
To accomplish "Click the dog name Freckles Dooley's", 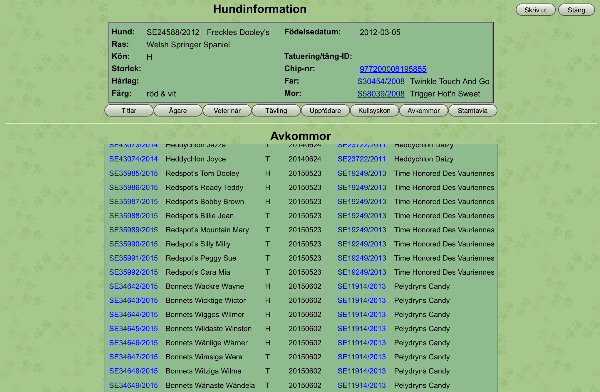I will tap(238, 32).
